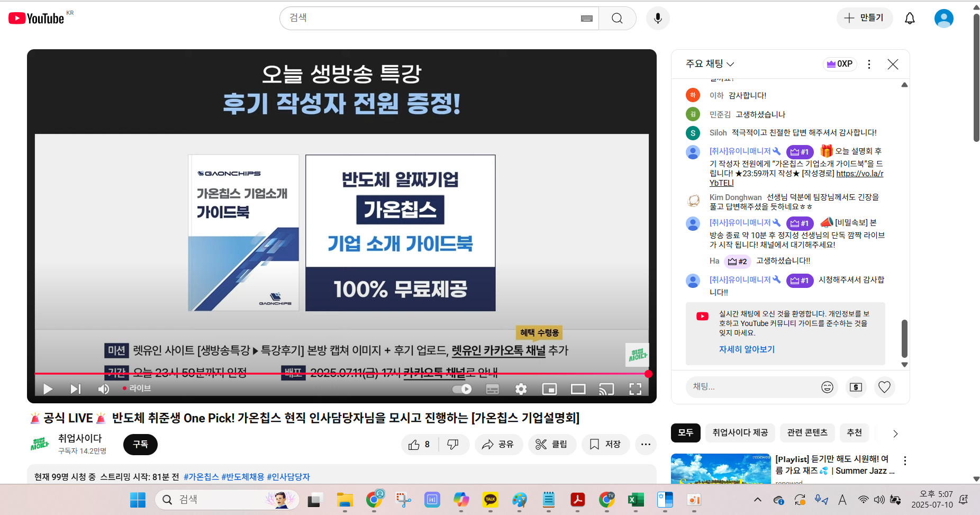Click the 클립 clip button
Image resolution: width=980 pixels, height=515 pixels.
point(552,445)
